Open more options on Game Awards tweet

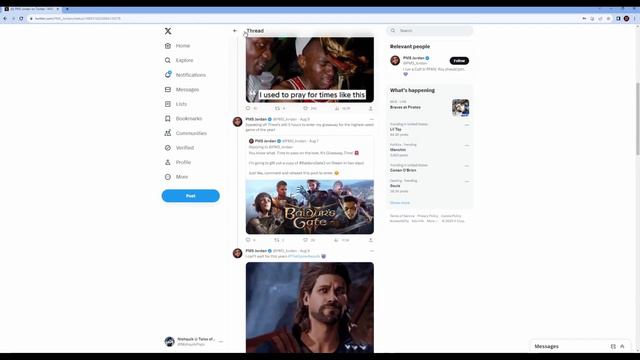tap(371, 251)
